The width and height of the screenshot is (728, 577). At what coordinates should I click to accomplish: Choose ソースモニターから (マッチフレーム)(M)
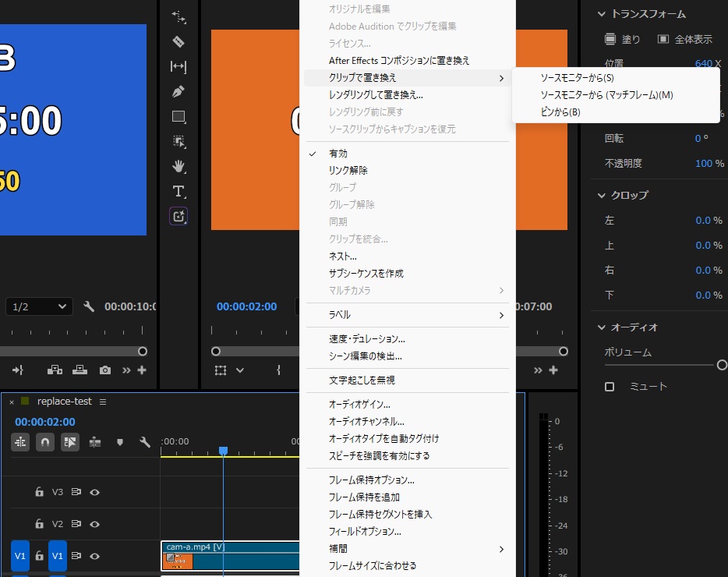[x=616, y=95]
